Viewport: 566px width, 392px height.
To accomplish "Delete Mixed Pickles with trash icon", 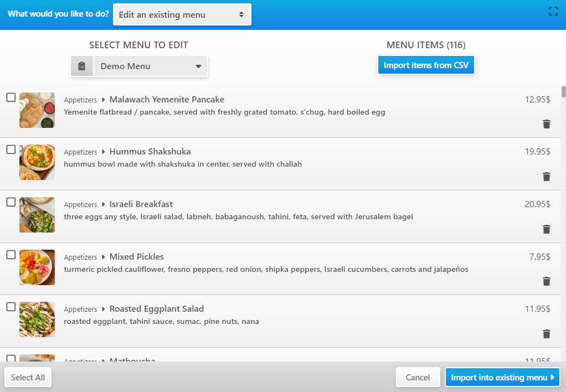I will pyautogui.click(x=546, y=281).
